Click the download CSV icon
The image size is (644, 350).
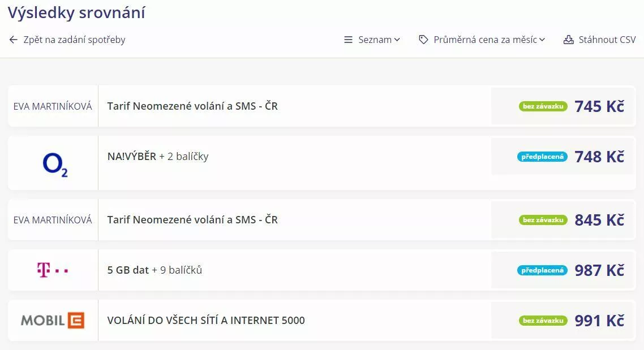coord(568,40)
